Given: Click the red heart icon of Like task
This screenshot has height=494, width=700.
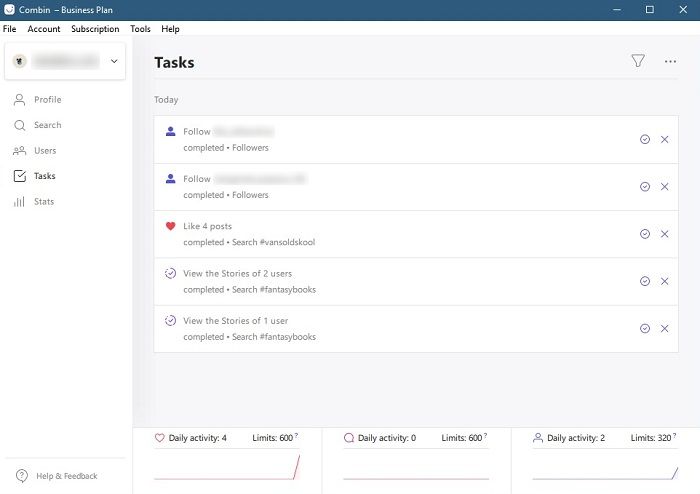Looking at the screenshot, I should 171,226.
